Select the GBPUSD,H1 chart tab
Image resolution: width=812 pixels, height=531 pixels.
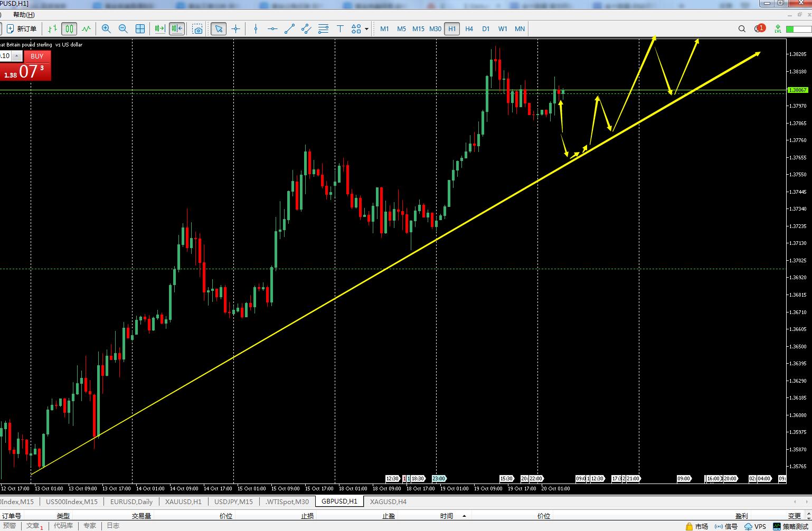(339, 501)
